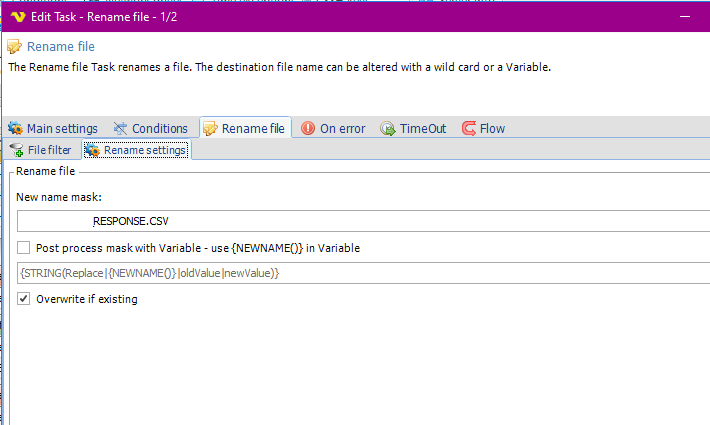
Task: Click the VisualCron logo in the title bar
Action: pyautogui.click(x=16, y=14)
